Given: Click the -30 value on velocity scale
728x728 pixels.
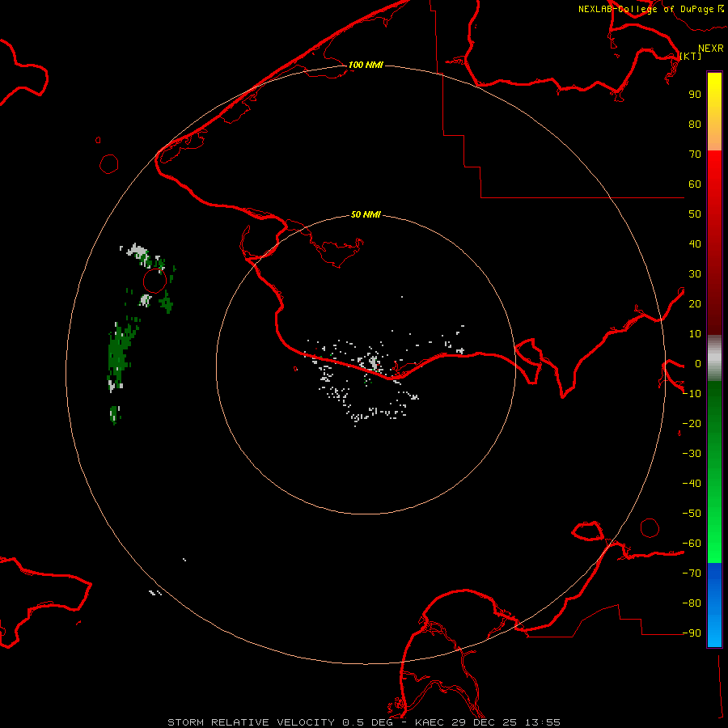Looking at the screenshot, I should tap(692, 454).
